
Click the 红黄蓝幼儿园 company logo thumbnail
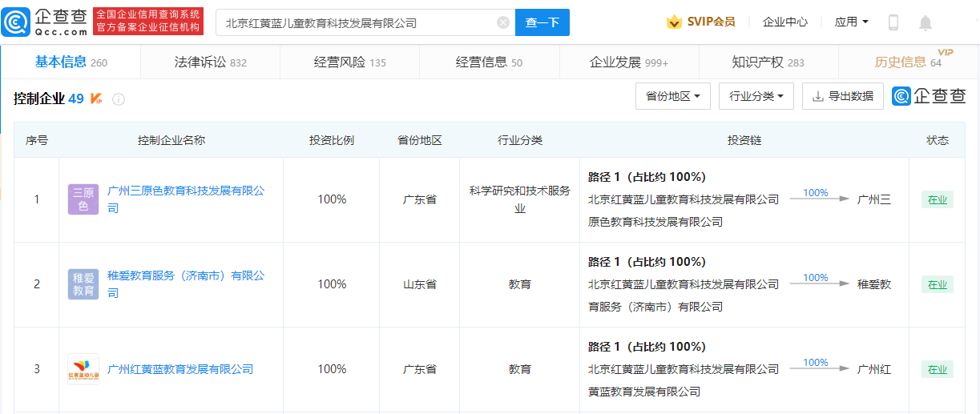click(x=83, y=369)
